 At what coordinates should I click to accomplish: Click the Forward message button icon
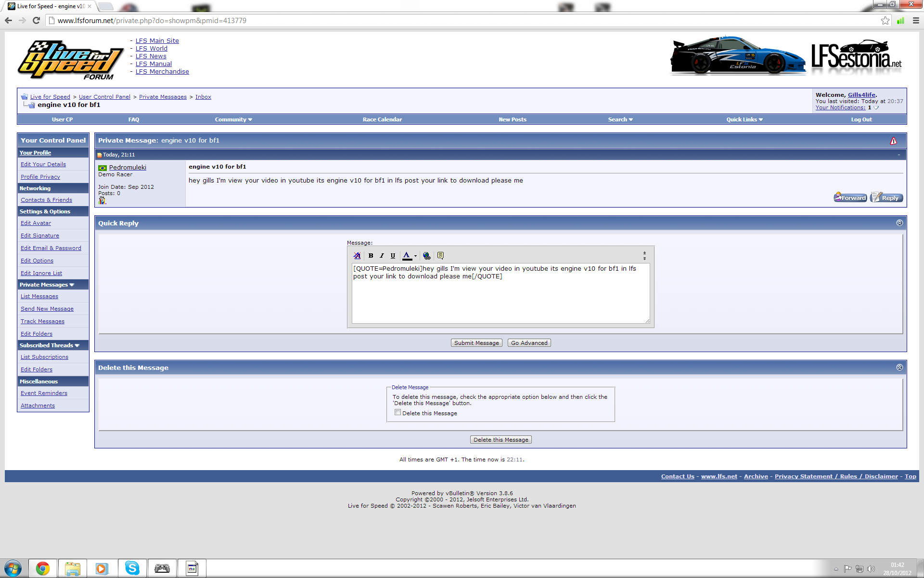pyautogui.click(x=850, y=197)
